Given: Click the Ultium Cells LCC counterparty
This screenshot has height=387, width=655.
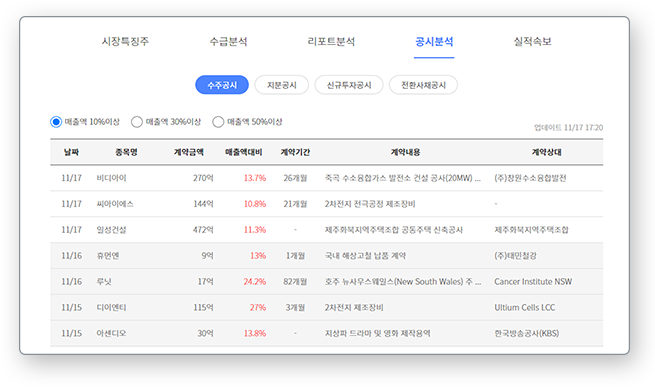Looking at the screenshot, I should pyautogui.click(x=525, y=308).
